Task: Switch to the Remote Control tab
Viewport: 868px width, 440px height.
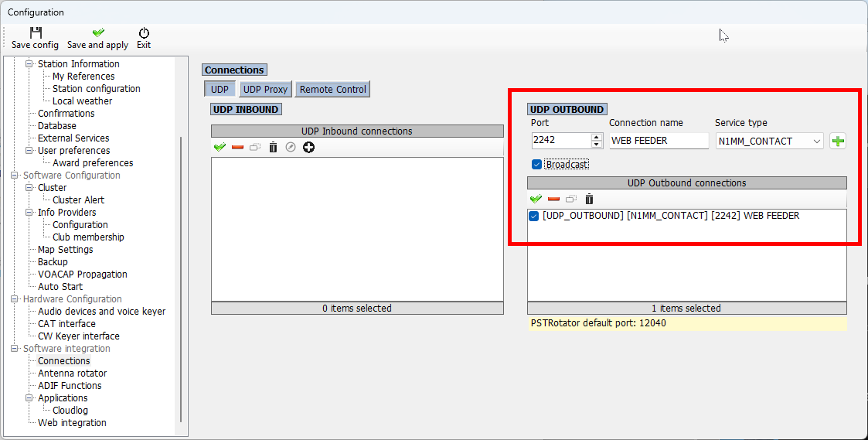Action: click(x=332, y=89)
